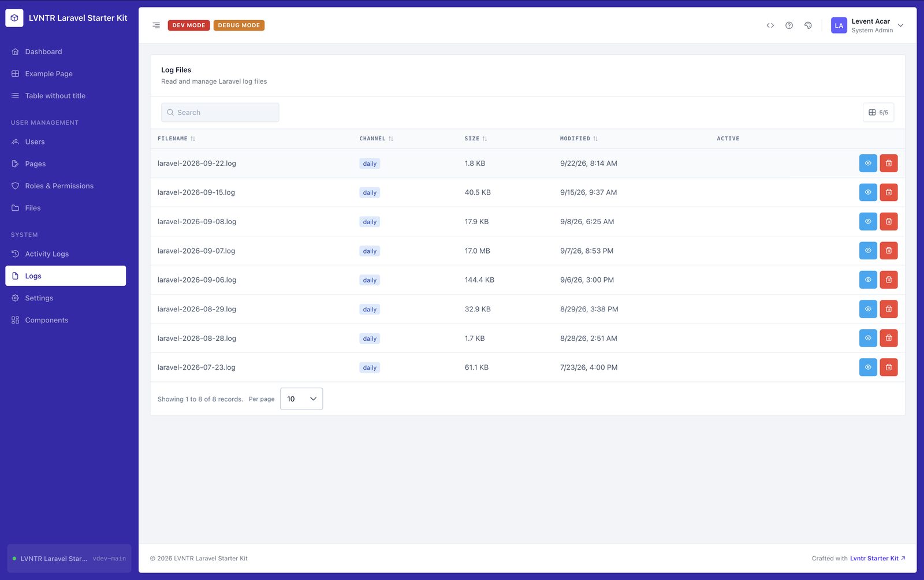Open the help question mark icon

tap(789, 25)
